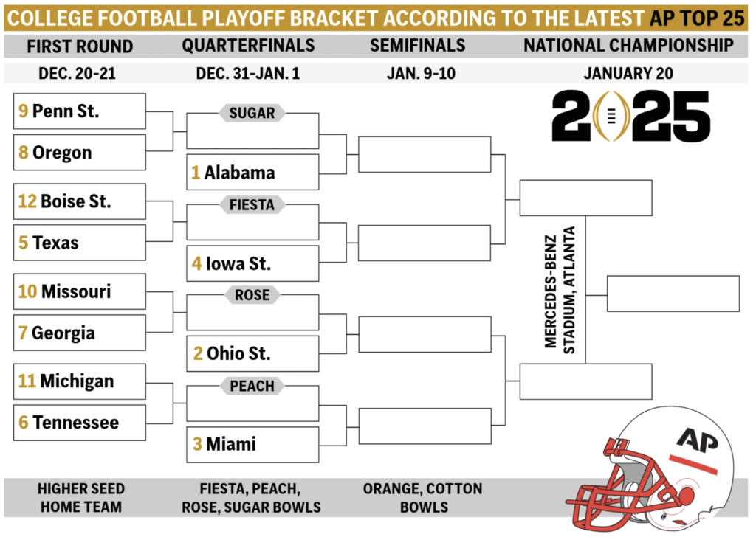
Task: Click the 9 Penn St. team box
Action: click(x=80, y=111)
